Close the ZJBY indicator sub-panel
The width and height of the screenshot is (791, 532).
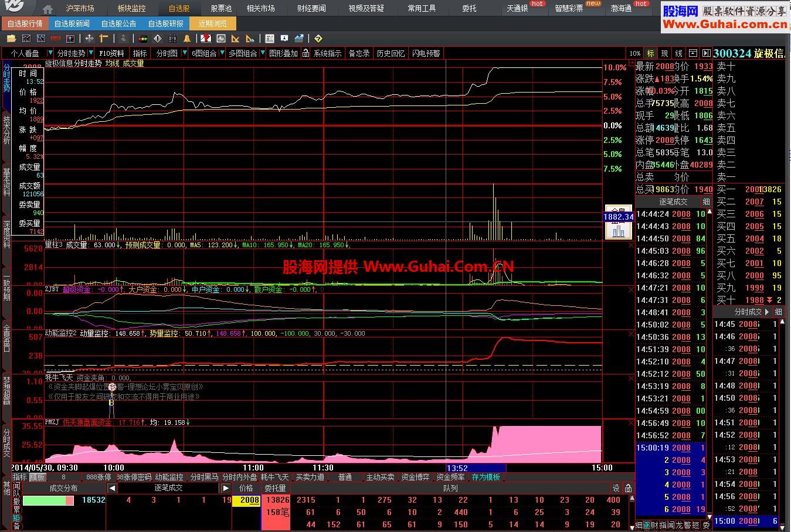(631, 289)
